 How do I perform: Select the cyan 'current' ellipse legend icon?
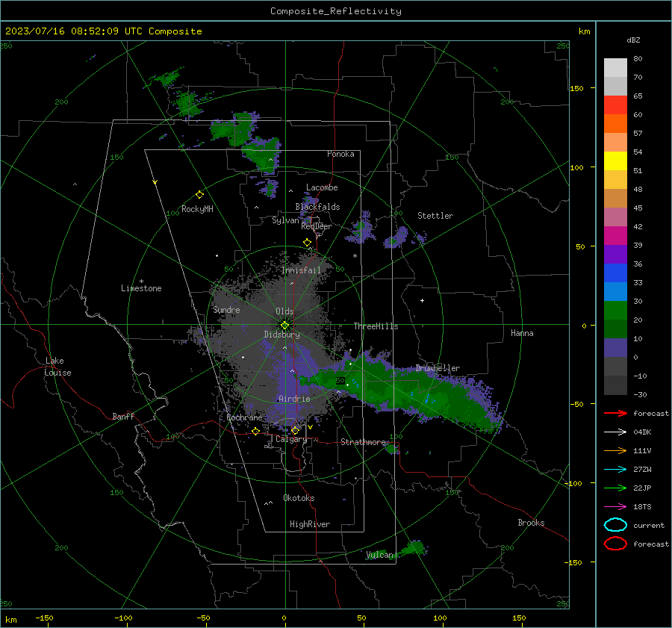point(615,525)
